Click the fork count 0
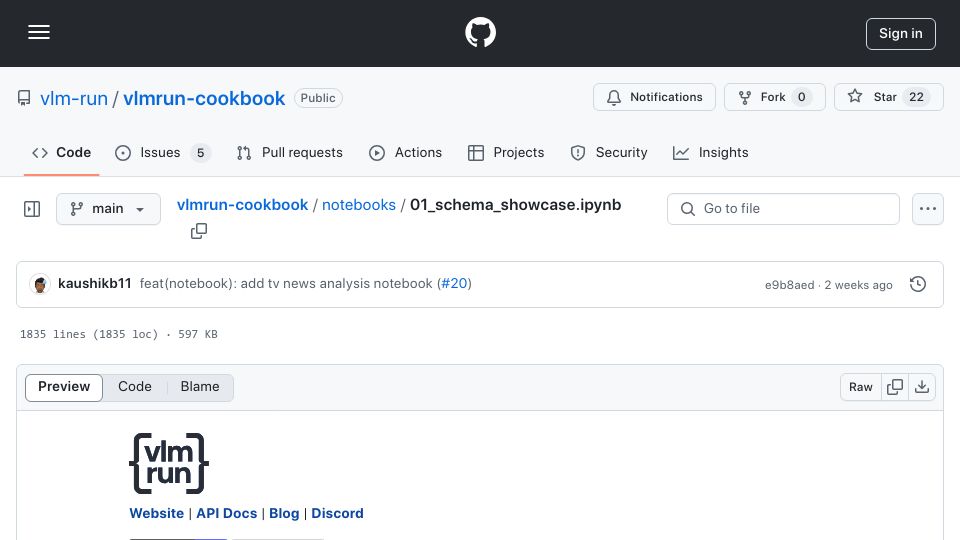Viewport: 960px width, 540px height. 801,97
